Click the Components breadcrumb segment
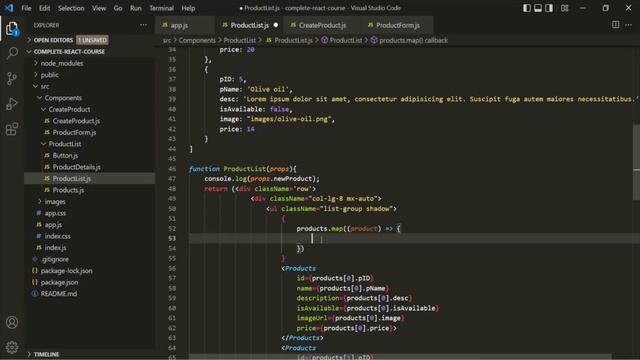Screen dimensions: 640x360 (x=197, y=40)
